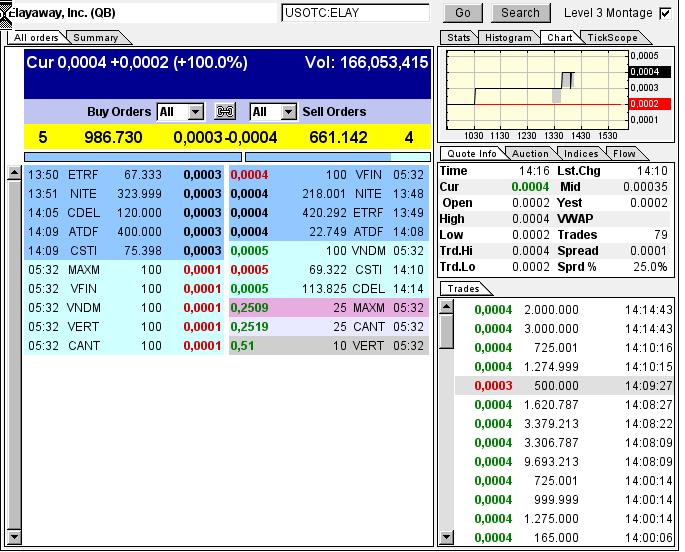Screen dimensions: 685x552
Task: Click the buy-side depth bar
Action: pyautogui.click(x=133, y=157)
